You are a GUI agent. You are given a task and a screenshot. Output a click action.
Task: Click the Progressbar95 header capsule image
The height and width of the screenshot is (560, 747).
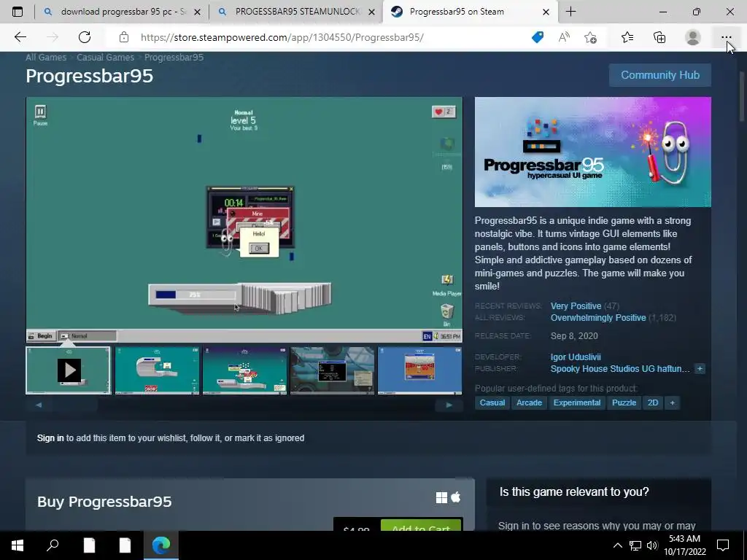(x=592, y=152)
